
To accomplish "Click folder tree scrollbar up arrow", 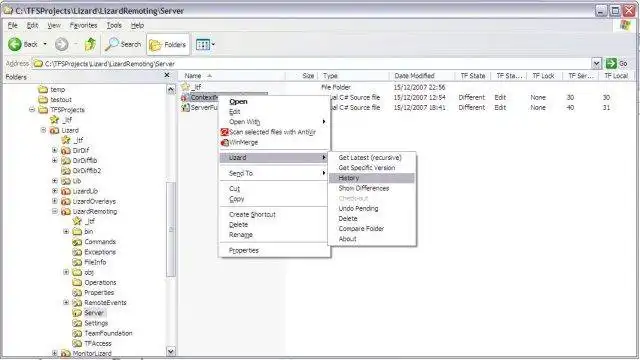I will [171, 89].
